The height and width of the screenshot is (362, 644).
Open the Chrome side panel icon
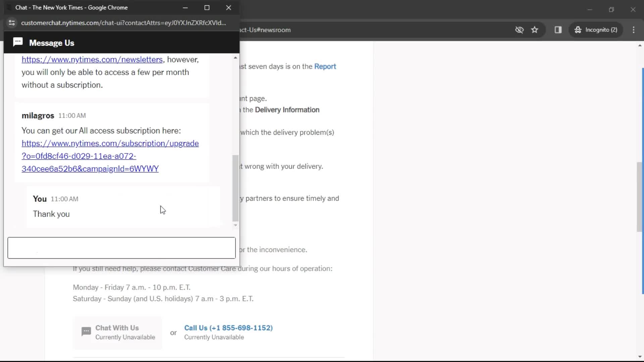(558, 30)
